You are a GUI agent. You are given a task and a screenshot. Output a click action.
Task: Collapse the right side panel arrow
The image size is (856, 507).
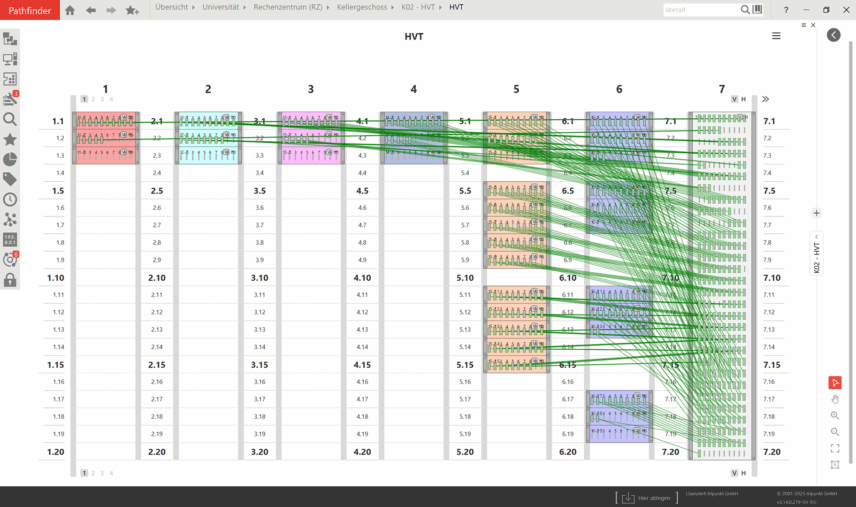click(834, 35)
